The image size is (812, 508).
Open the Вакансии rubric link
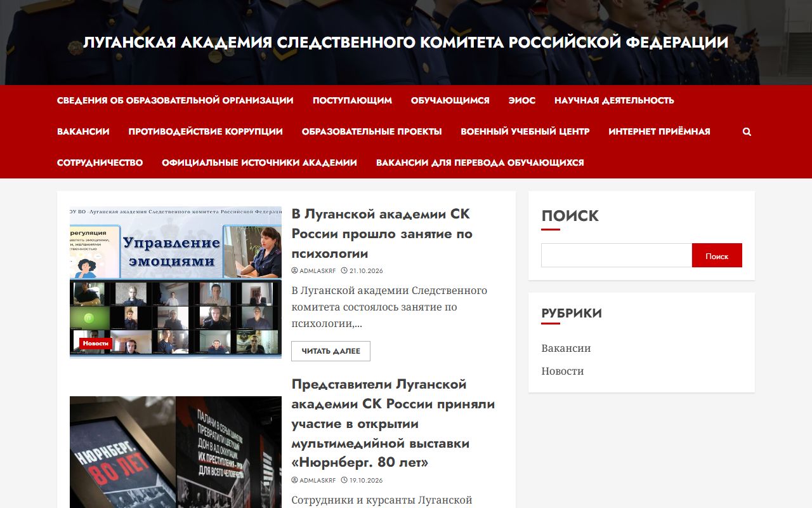[x=566, y=348]
